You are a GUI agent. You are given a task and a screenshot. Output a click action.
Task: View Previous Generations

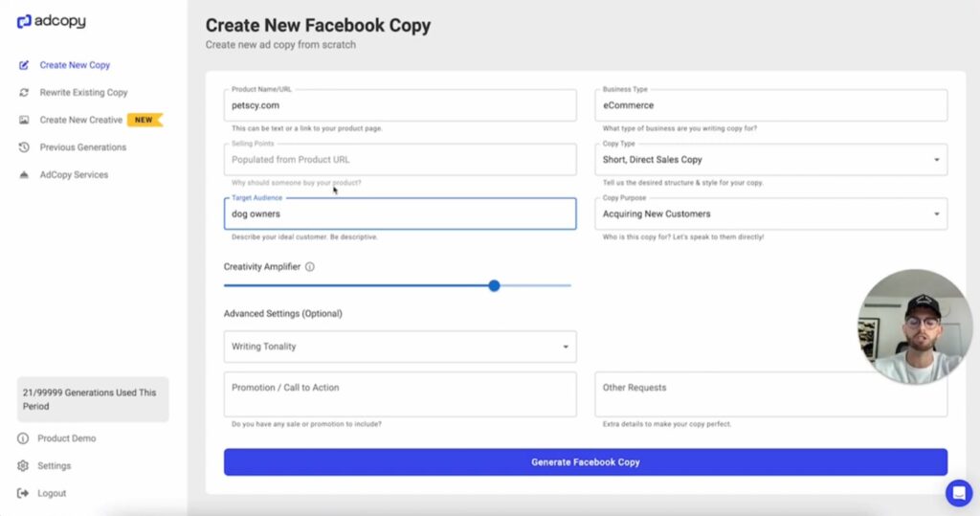[83, 147]
